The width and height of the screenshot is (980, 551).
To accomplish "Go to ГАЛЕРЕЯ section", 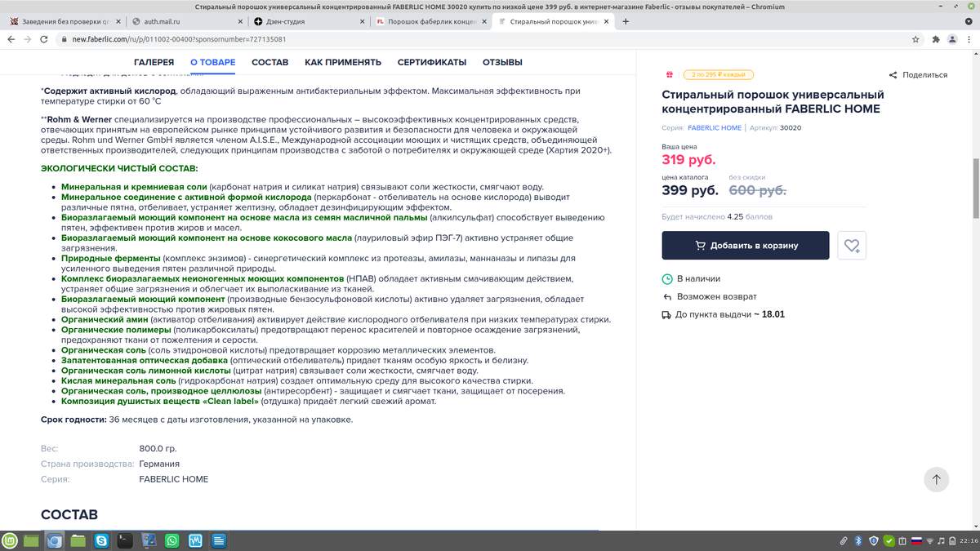I will 154,62.
